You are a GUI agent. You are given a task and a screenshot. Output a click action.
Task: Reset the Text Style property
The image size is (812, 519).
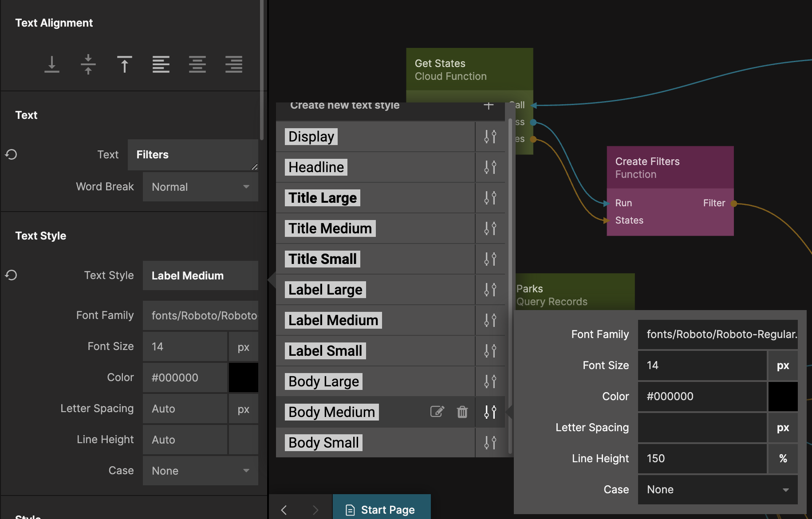[11, 275]
